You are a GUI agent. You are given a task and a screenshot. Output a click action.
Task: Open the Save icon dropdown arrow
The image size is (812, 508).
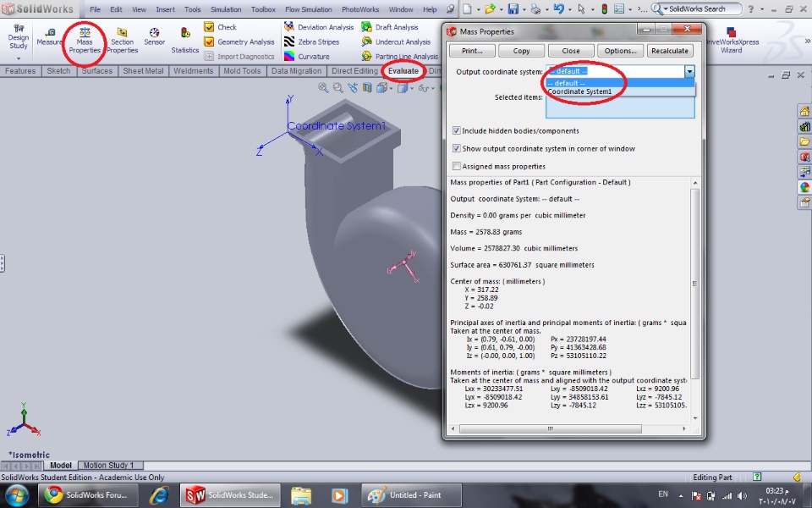click(x=524, y=9)
